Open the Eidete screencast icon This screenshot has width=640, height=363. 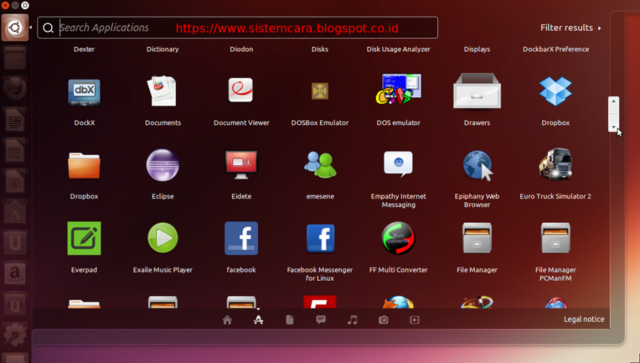pyautogui.click(x=241, y=165)
